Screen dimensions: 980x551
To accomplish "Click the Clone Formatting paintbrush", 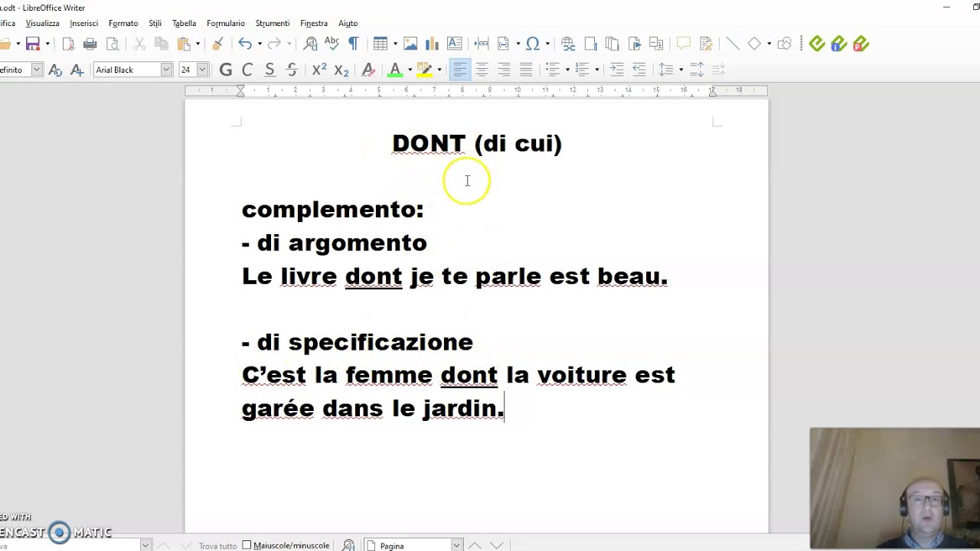I will (217, 44).
